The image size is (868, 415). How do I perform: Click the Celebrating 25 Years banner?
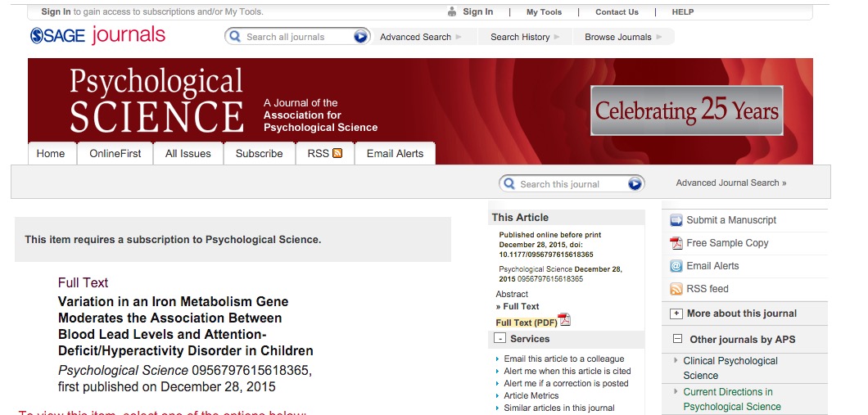[x=686, y=111]
